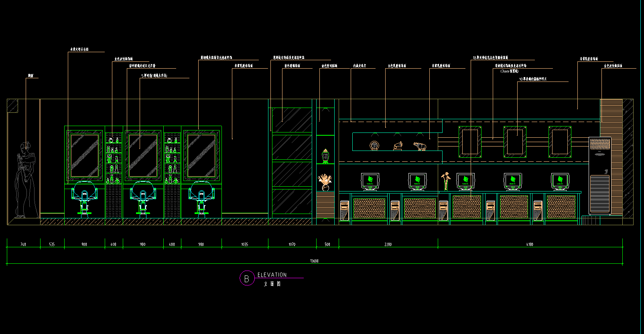Click the standing woman statue figure
This screenshot has height=334, width=644.
[26, 180]
